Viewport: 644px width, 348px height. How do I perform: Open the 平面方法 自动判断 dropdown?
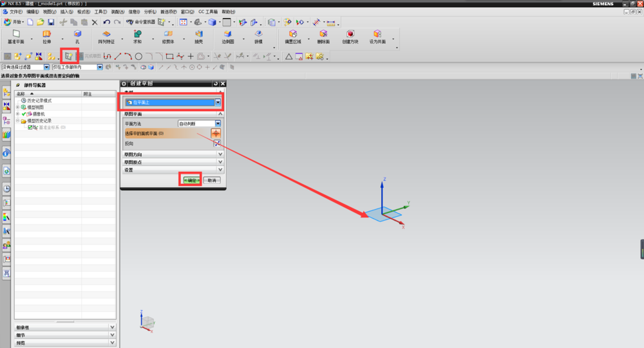pyautogui.click(x=218, y=124)
